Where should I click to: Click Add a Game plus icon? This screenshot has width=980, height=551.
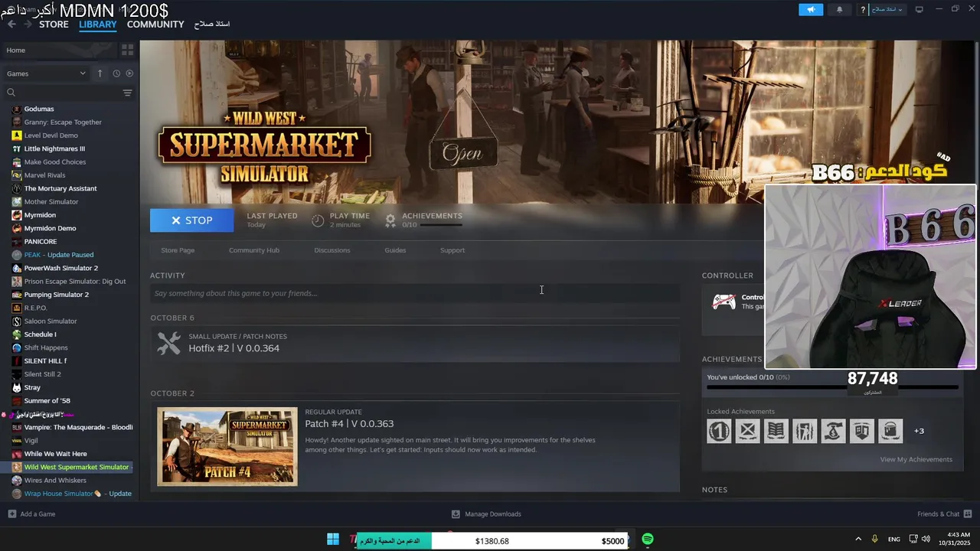[x=11, y=514]
